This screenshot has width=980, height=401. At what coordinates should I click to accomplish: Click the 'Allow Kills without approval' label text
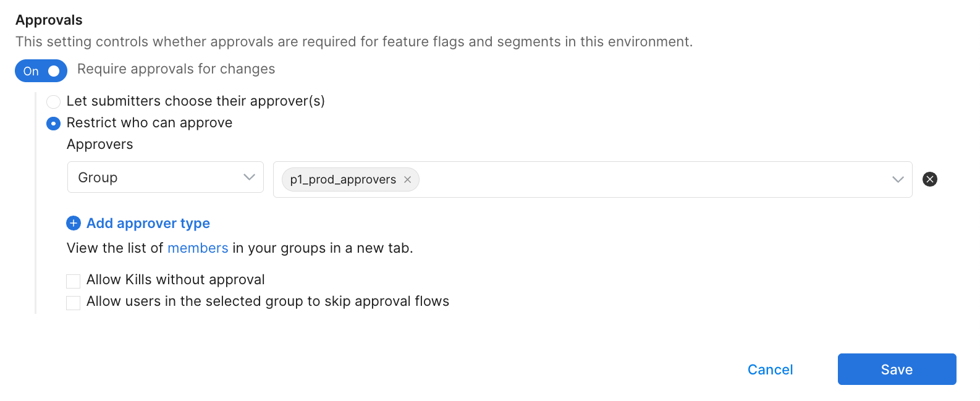175,280
